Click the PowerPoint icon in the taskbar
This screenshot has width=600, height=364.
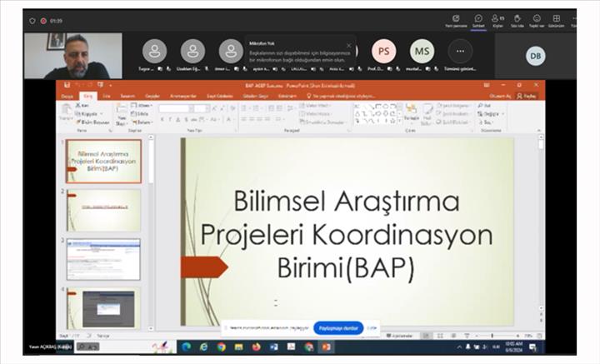pyautogui.click(x=326, y=347)
